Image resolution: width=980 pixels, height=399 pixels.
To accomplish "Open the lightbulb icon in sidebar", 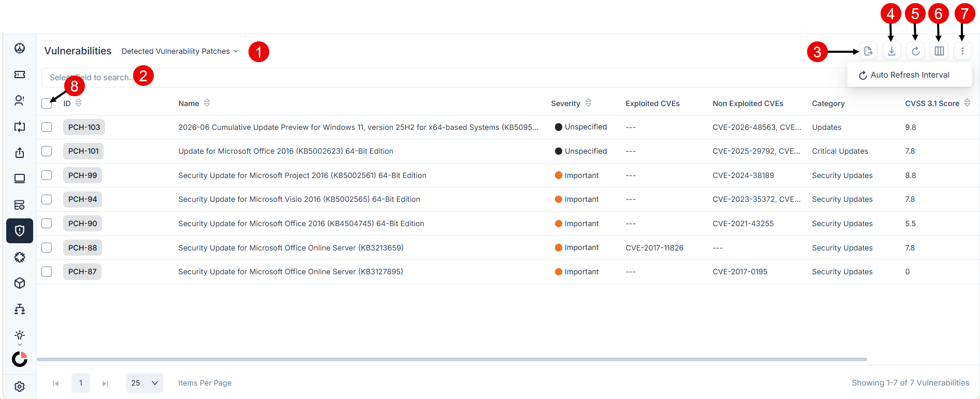I will (20, 335).
